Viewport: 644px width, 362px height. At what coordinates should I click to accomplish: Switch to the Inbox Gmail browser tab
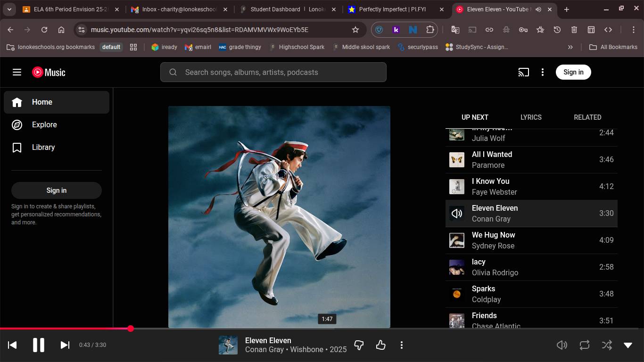[x=180, y=9]
